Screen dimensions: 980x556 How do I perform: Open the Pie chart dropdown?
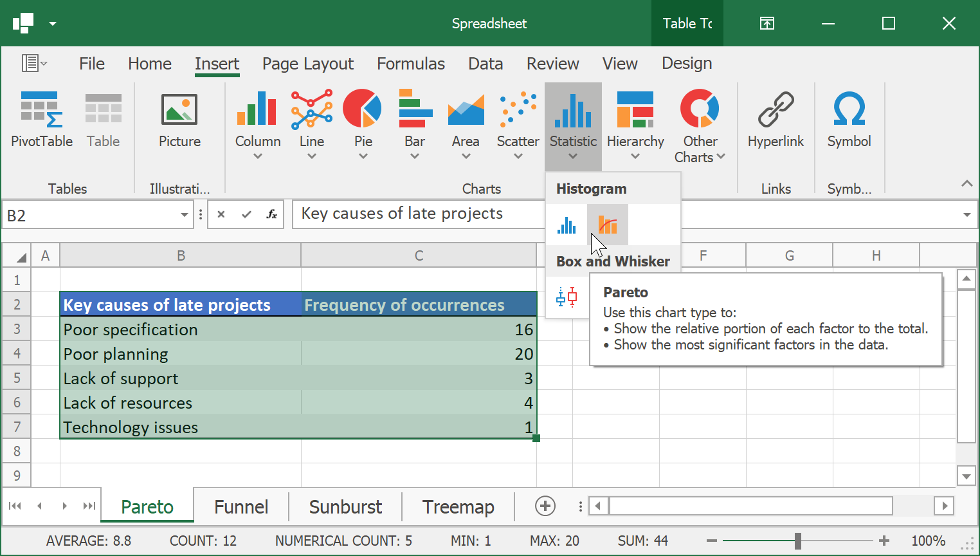(x=363, y=156)
